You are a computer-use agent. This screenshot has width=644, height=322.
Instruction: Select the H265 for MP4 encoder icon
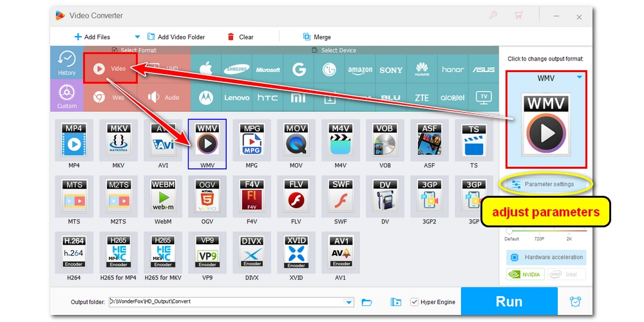point(118,252)
